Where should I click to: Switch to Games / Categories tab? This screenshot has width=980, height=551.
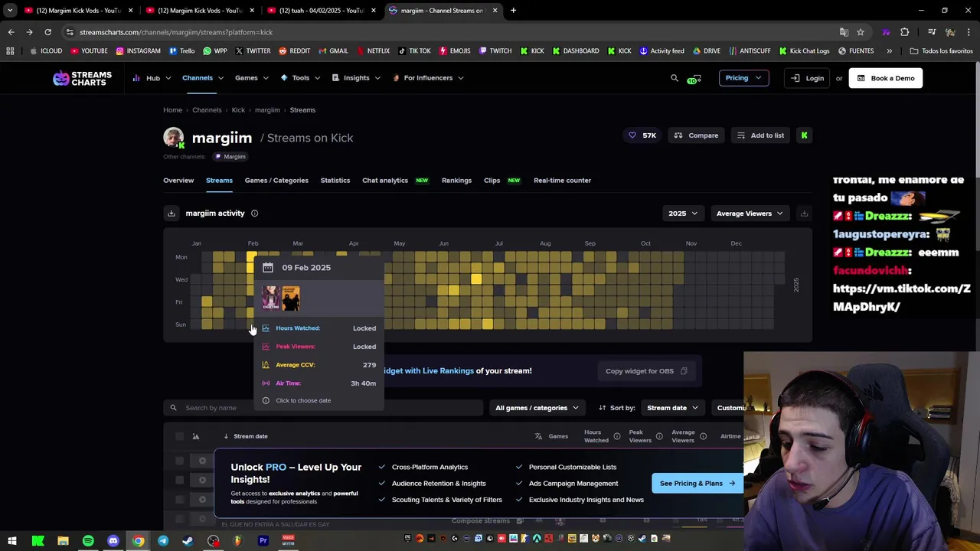tap(276, 181)
